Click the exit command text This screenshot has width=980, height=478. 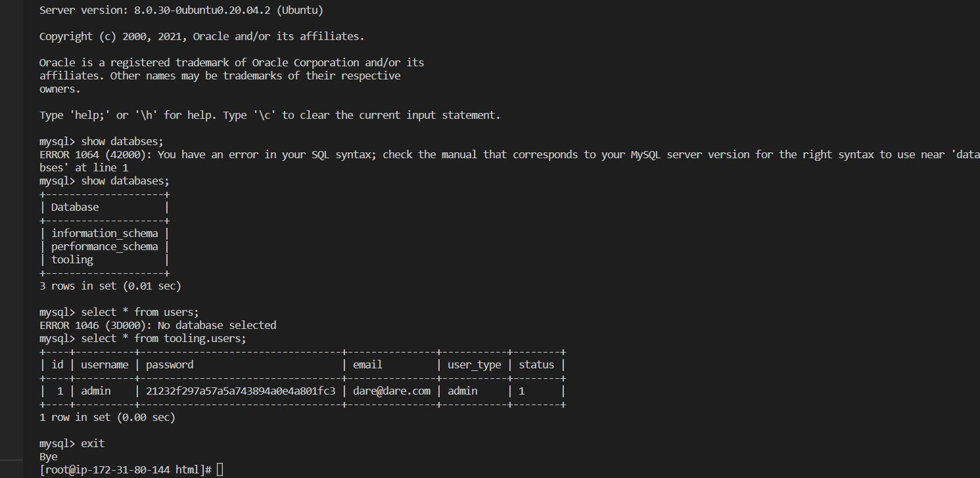[x=93, y=443]
